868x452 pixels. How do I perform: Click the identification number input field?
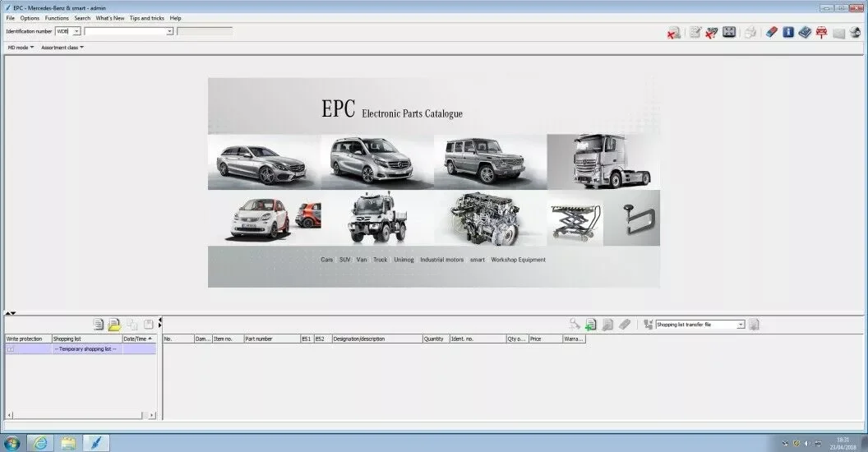pyautogui.click(x=125, y=31)
